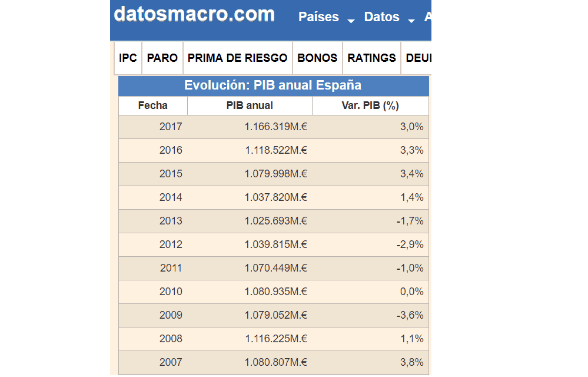Viewport: 588px width, 377px height.
Task: Switch to the BONOS tab
Action: tap(317, 58)
